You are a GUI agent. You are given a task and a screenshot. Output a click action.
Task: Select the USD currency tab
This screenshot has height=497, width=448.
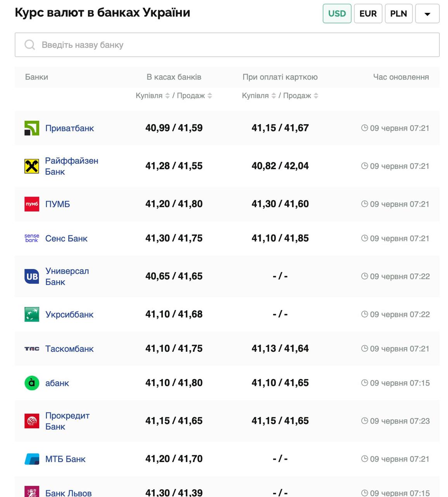pos(337,14)
